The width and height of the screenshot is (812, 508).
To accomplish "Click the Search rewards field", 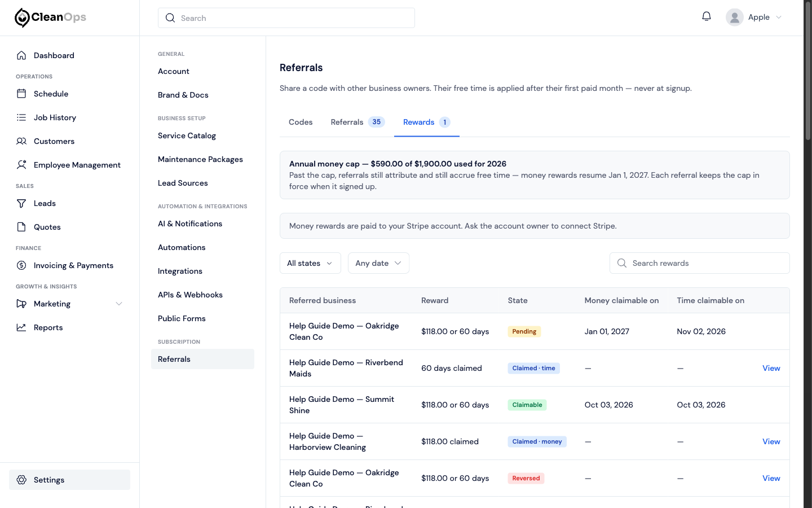I will point(699,263).
